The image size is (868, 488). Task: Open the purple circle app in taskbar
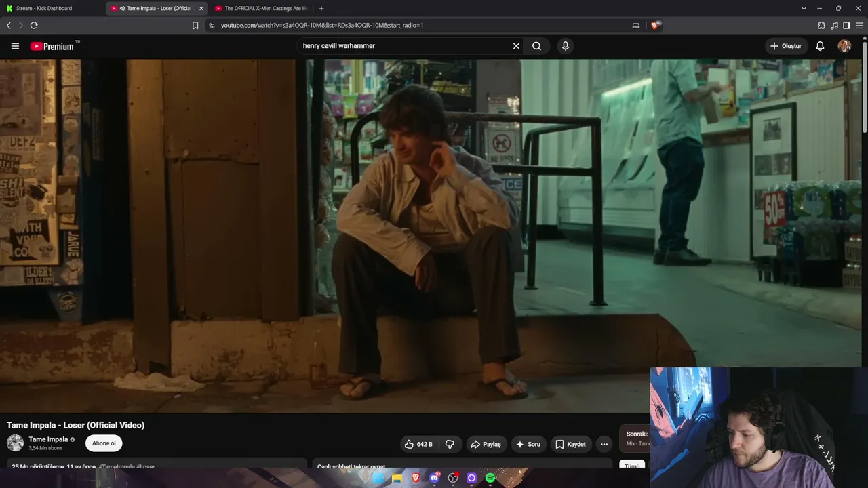(472, 478)
